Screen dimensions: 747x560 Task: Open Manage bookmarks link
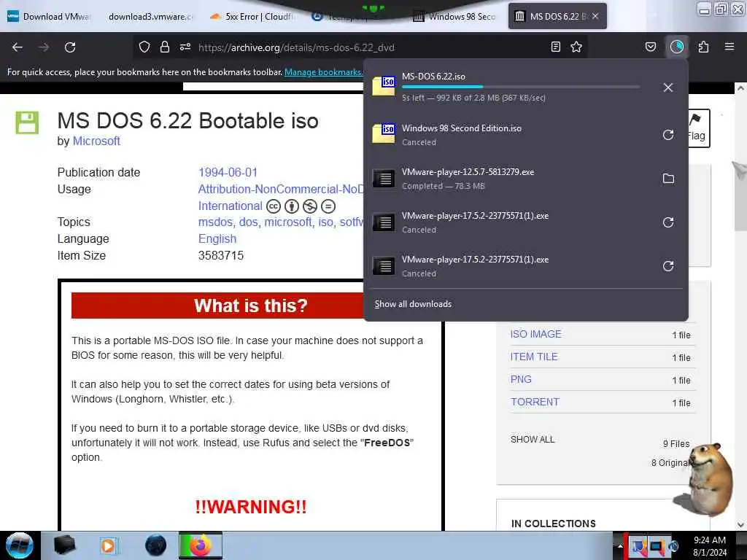coord(323,72)
